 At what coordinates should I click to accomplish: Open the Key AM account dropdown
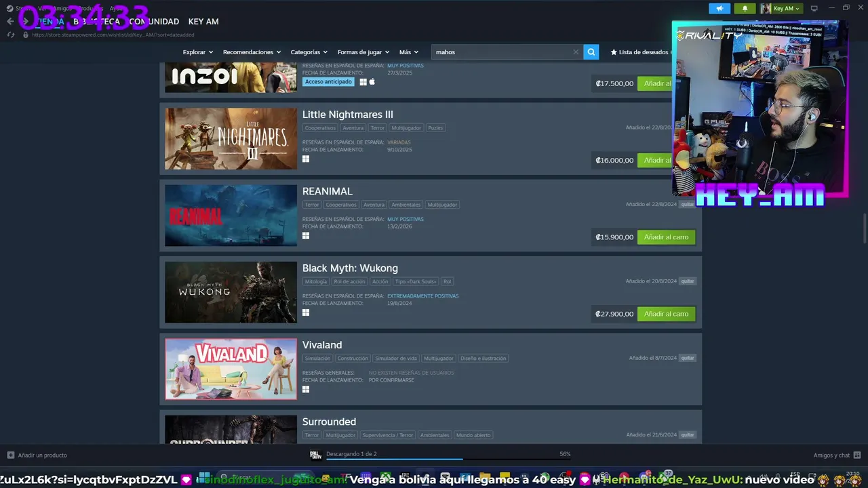pos(786,8)
